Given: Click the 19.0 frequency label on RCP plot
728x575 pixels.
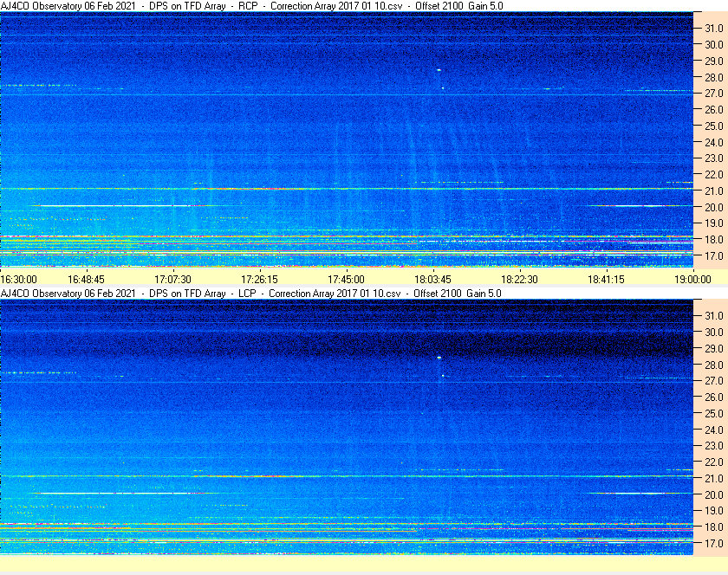Looking at the screenshot, I should click(x=714, y=223).
